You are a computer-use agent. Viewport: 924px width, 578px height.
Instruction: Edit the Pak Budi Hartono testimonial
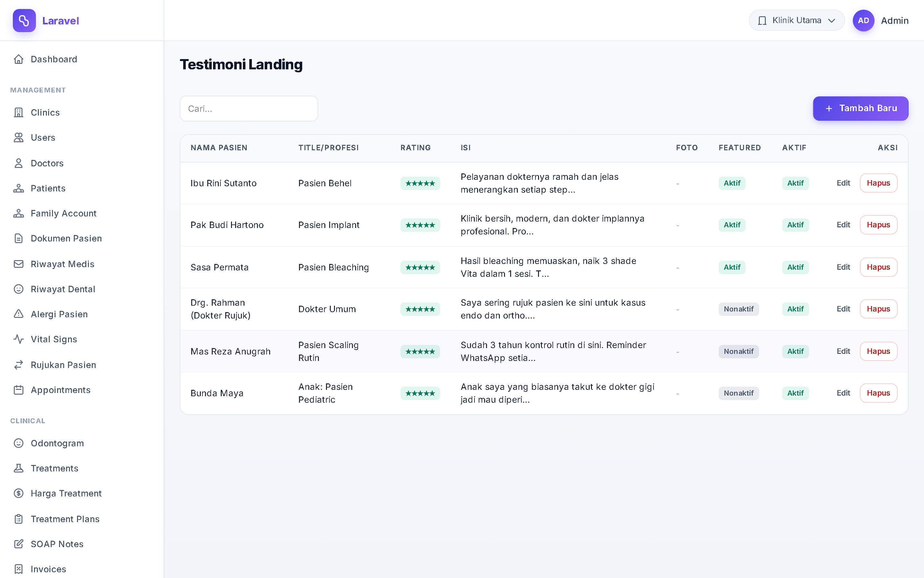(x=843, y=225)
